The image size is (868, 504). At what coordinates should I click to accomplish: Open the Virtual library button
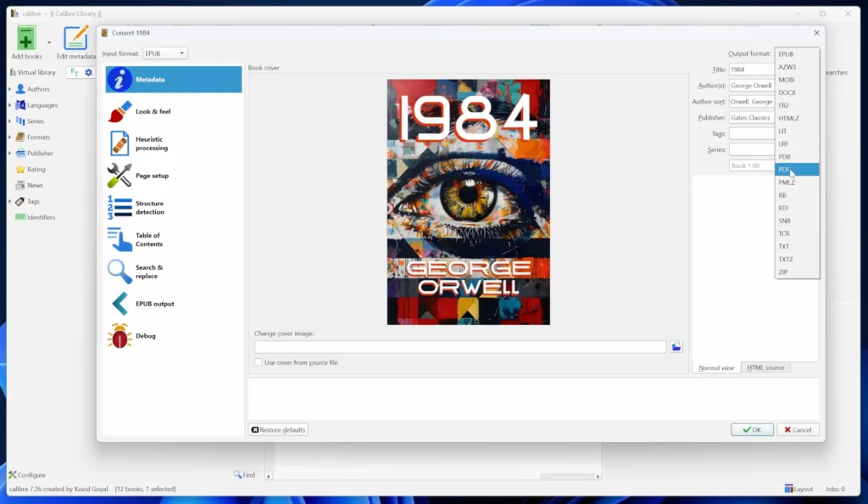[x=33, y=73]
